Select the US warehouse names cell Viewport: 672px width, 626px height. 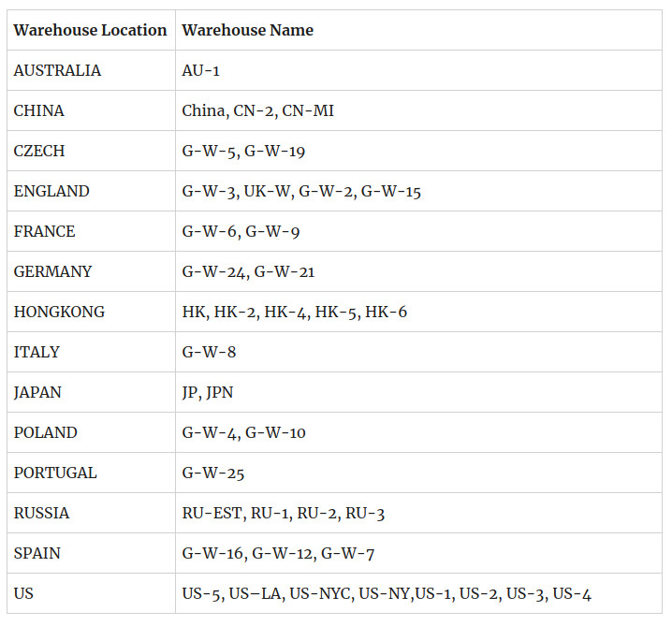(418, 594)
